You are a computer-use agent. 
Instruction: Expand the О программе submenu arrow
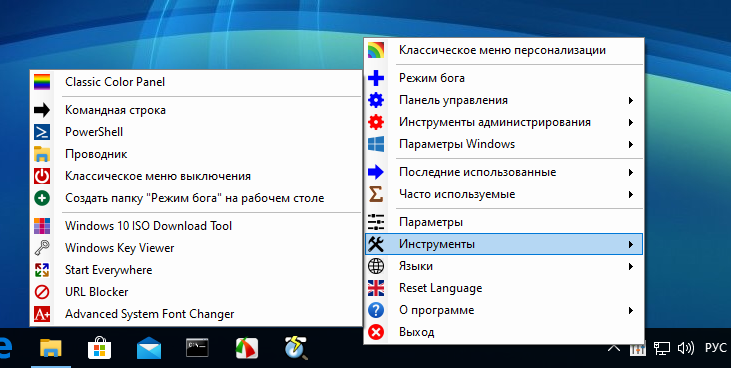click(630, 311)
